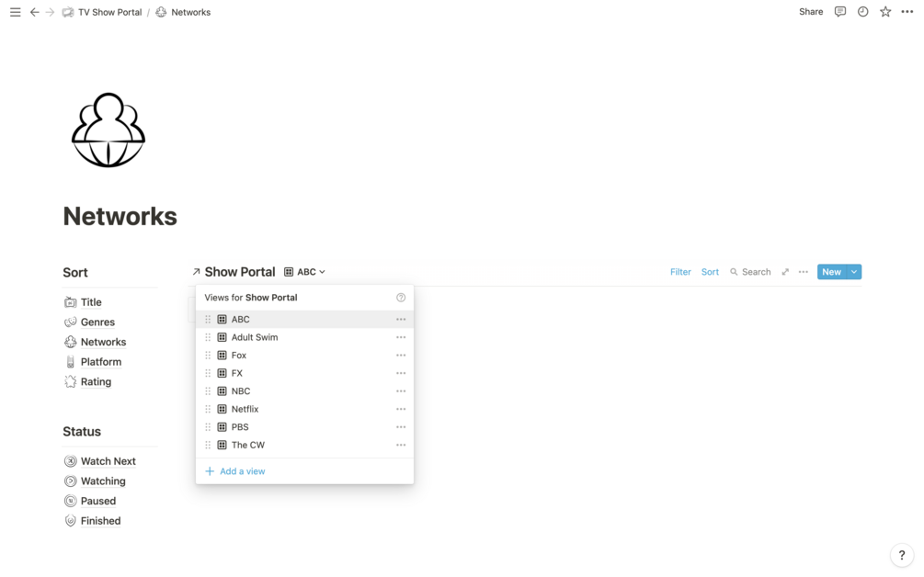Open options dots for Fox view
This screenshot has width=924, height=577.
(x=401, y=355)
